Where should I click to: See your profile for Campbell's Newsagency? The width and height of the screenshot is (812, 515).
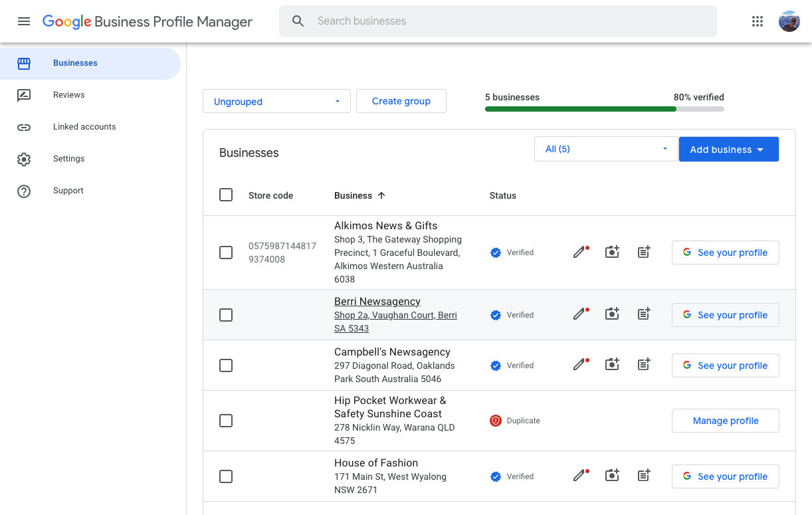click(726, 365)
